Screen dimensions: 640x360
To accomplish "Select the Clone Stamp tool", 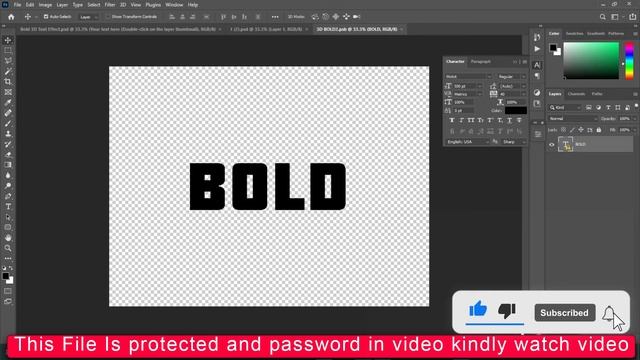I will (x=8, y=134).
